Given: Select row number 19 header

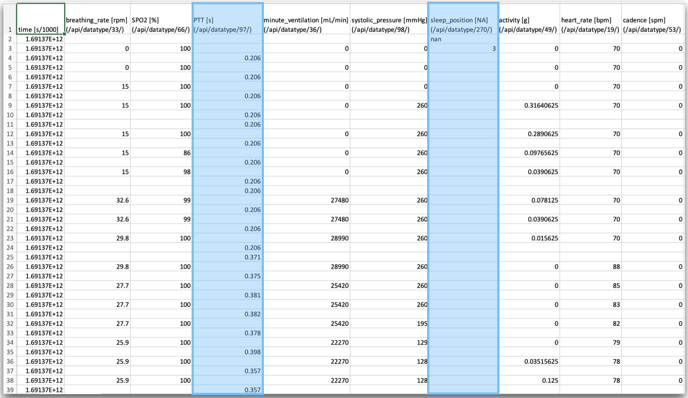Looking at the screenshot, I should coord(10,200).
